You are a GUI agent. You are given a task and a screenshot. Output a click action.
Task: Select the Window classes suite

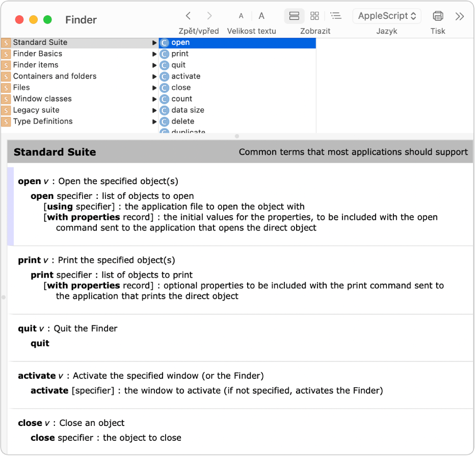pyautogui.click(x=42, y=98)
